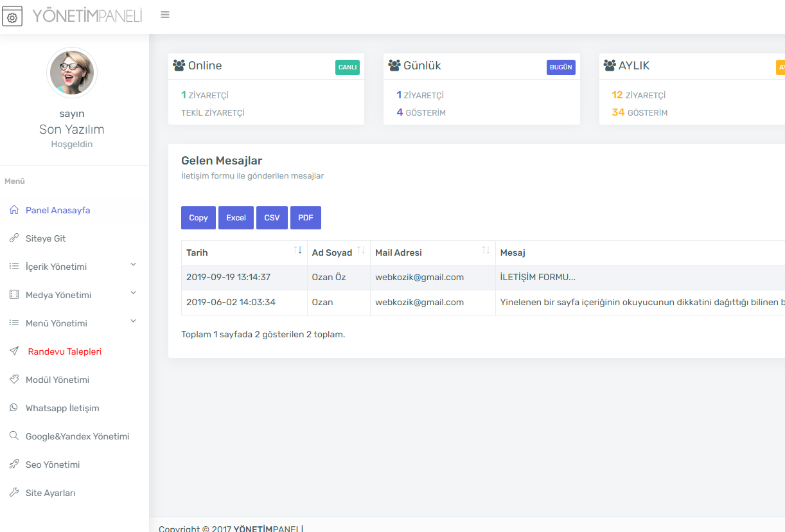Expand the Menü Yönetimi submenu chevron
Viewport: 785px width, 532px height.
134,321
